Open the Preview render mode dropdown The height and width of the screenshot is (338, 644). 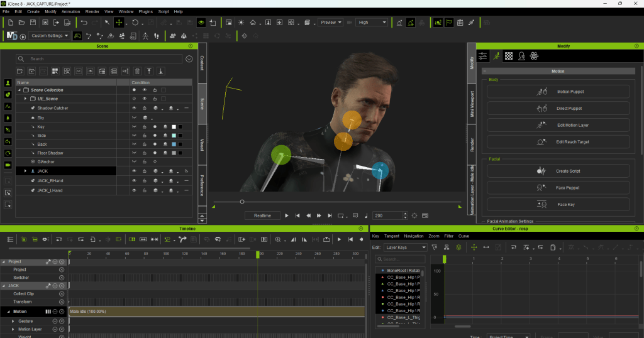(331, 23)
